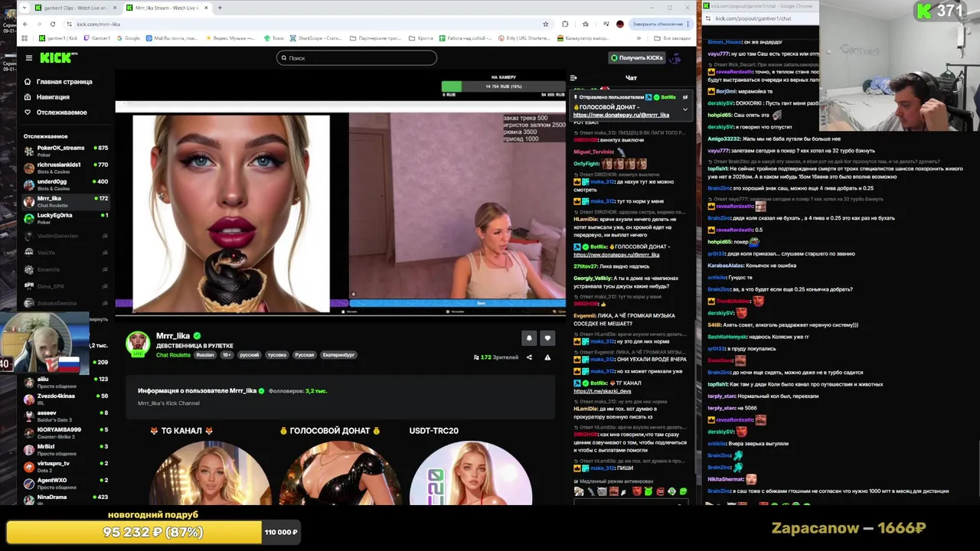Open PokerOK_streams followed channel
980x551 pixels.
(x=66, y=151)
